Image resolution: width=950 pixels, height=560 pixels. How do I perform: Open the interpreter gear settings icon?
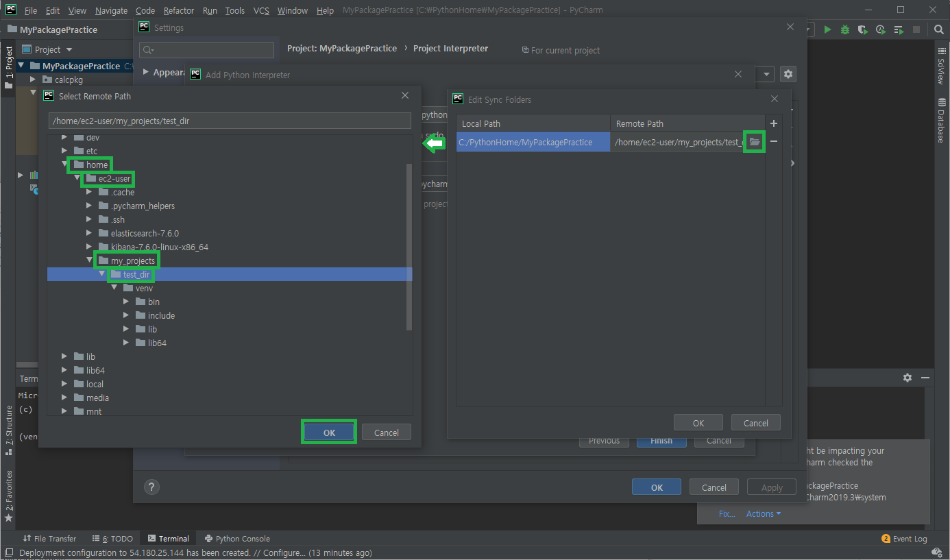788,74
